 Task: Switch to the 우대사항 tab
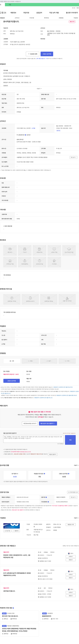(x=32, y=18)
